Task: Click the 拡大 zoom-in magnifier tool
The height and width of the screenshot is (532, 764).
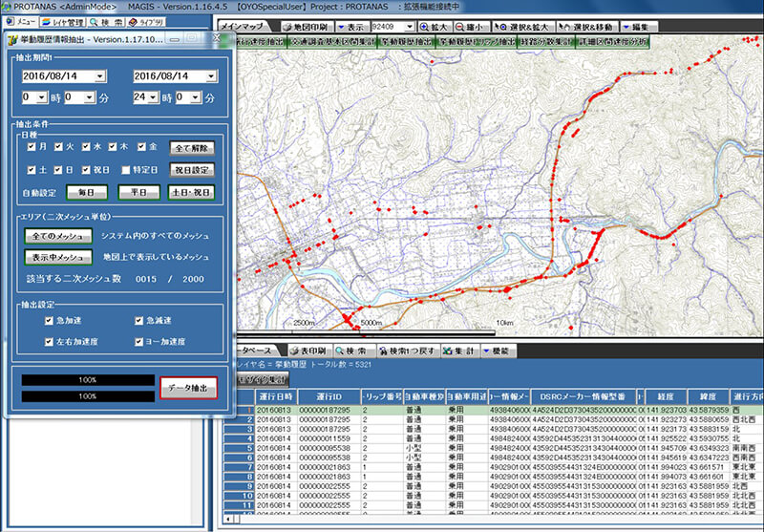Action: click(433, 27)
